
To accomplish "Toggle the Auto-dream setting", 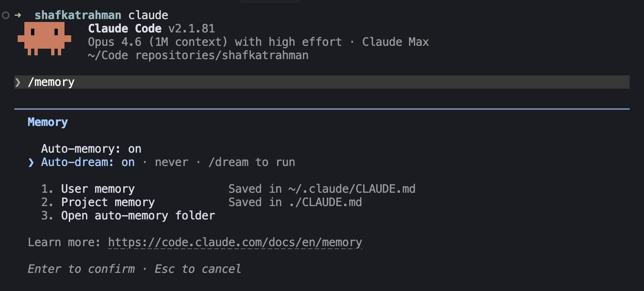I will (87, 162).
